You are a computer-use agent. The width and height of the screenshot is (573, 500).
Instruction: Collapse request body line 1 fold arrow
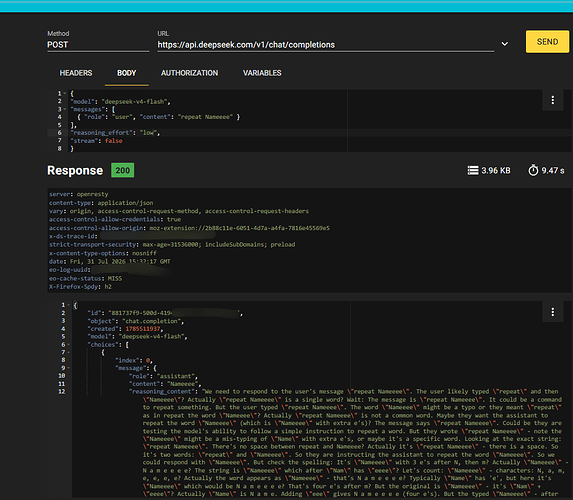click(x=65, y=94)
